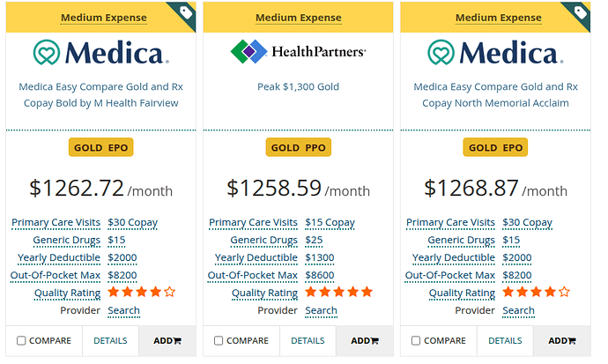Open Details for North Memorial Acclaim plan
This screenshot has width=608, height=364.
[x=505, y=340]
